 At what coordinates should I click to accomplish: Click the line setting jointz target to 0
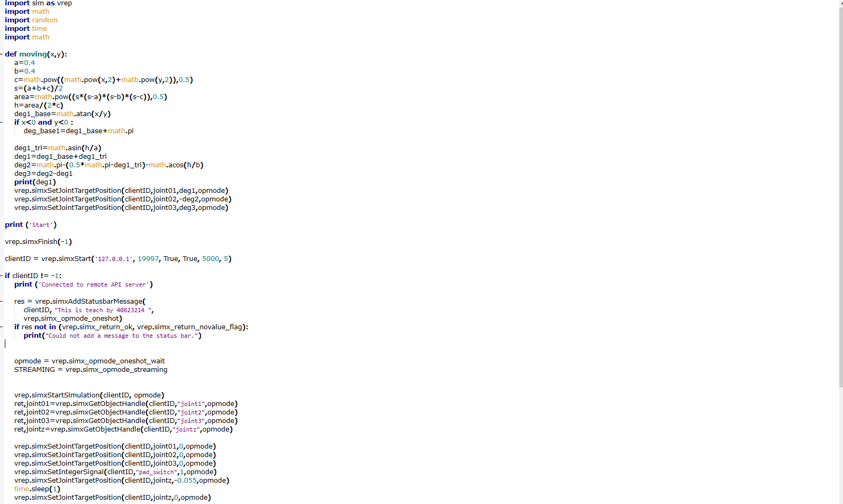[x=112, y=498]
